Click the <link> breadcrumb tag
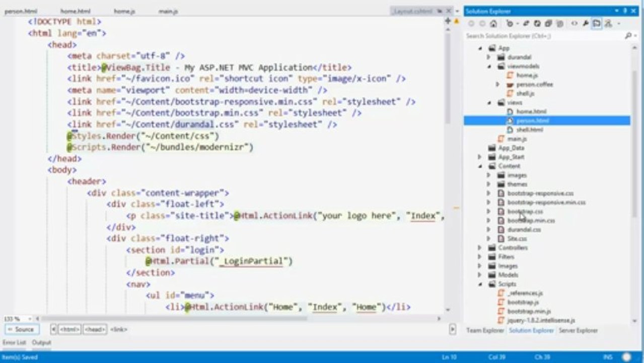 point(119,329)
